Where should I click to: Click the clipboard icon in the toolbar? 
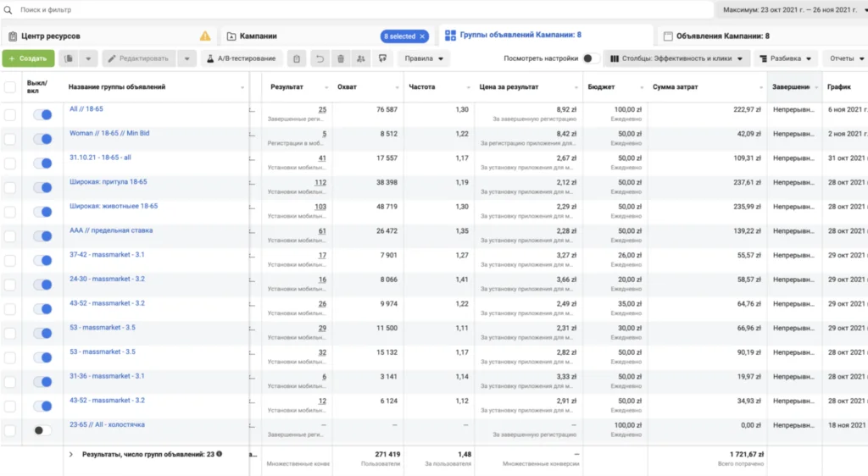click(x=297, y=58)
